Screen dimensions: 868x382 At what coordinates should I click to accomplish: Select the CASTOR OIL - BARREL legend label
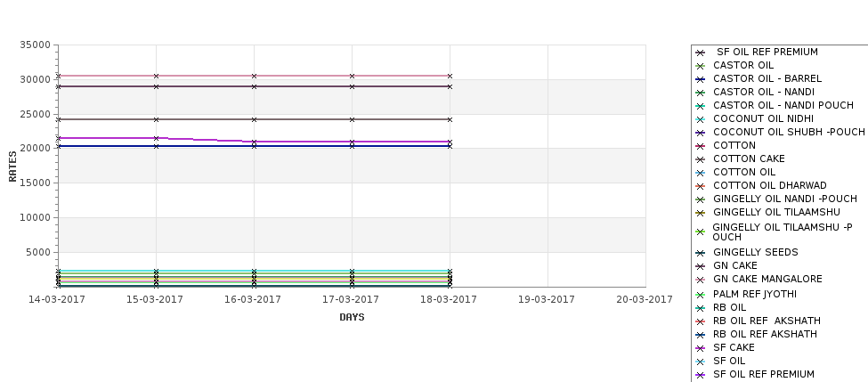[x=767, y=78]
